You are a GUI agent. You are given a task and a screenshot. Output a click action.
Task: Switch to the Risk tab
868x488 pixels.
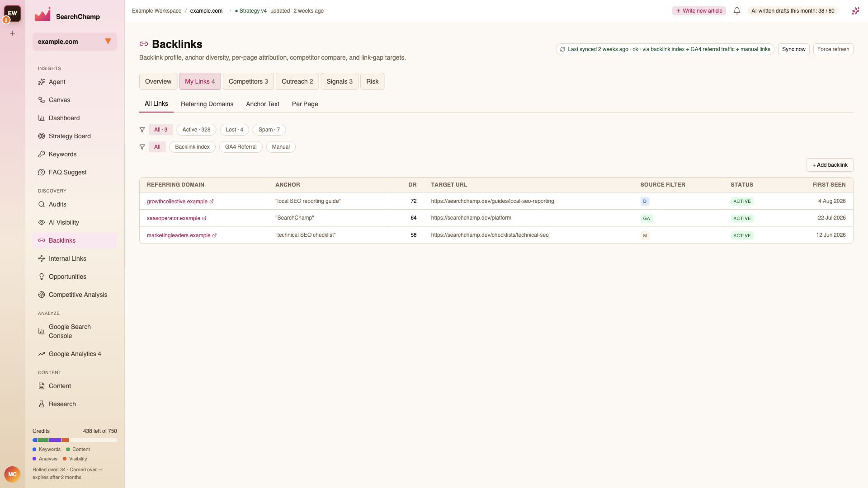pos(373,81)
